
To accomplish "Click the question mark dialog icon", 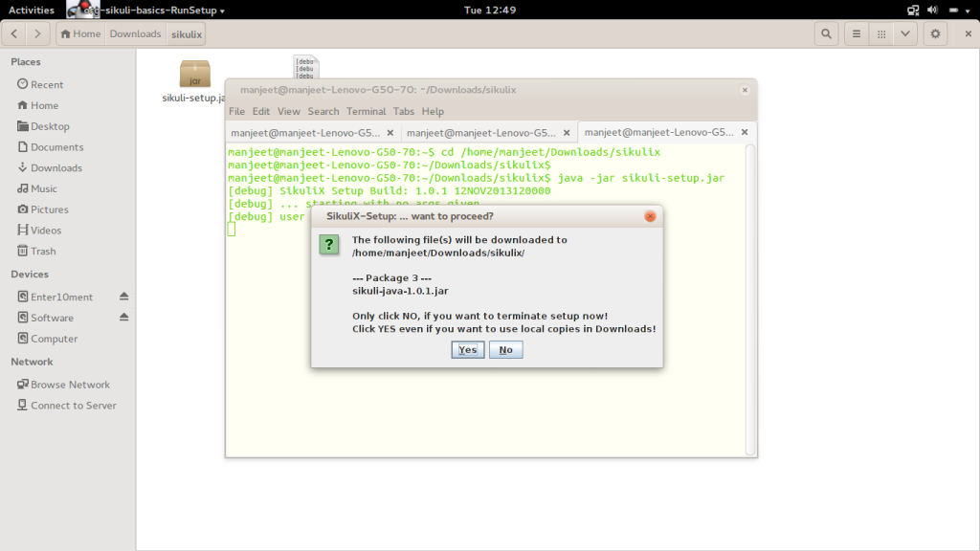I will (329, 244).
